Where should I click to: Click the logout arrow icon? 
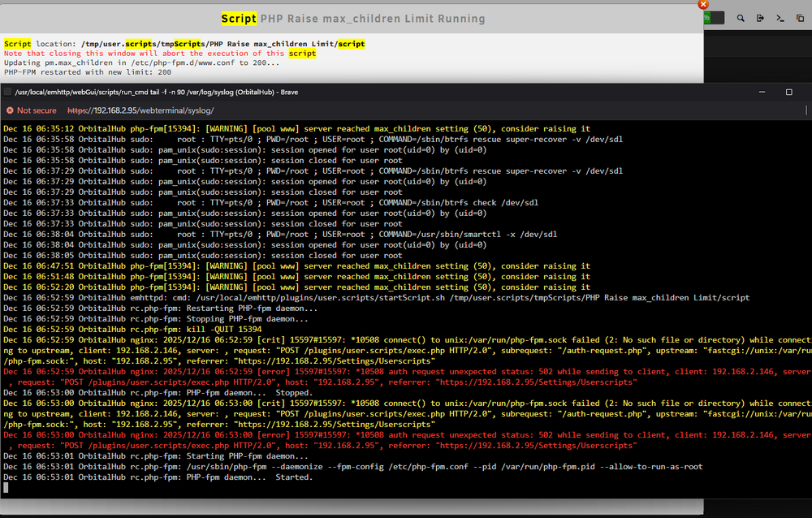[760, 18]
